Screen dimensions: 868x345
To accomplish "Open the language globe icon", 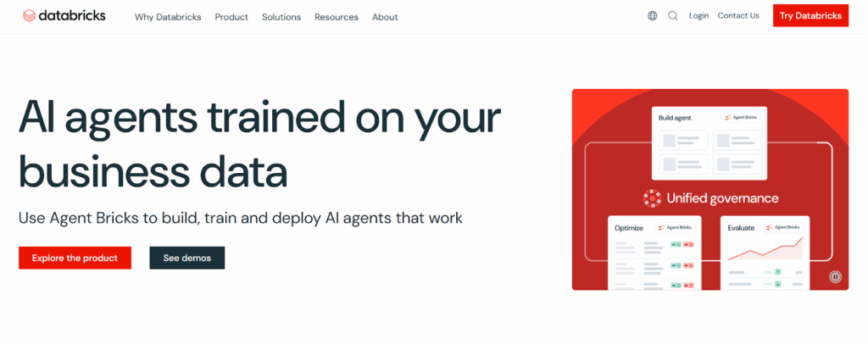I will click(653, 16).
